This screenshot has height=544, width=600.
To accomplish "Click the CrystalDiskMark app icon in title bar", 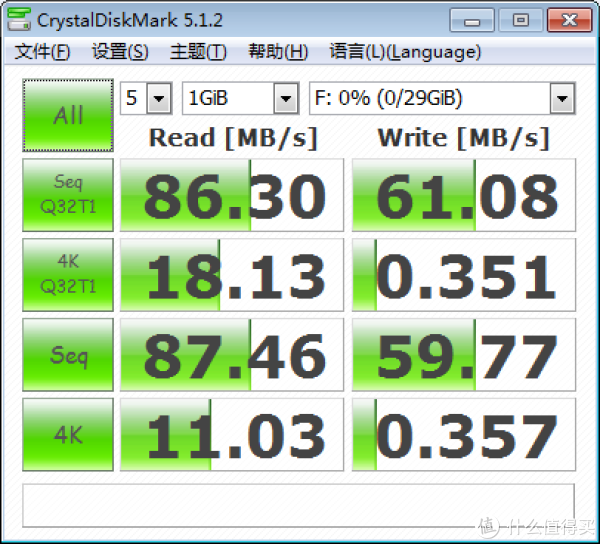I will 19,19.
